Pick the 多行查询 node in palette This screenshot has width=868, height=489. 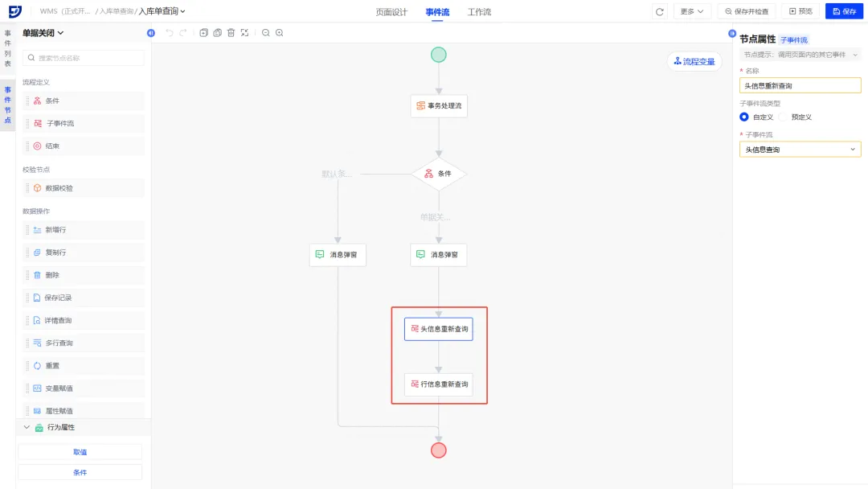click(83, 343)
